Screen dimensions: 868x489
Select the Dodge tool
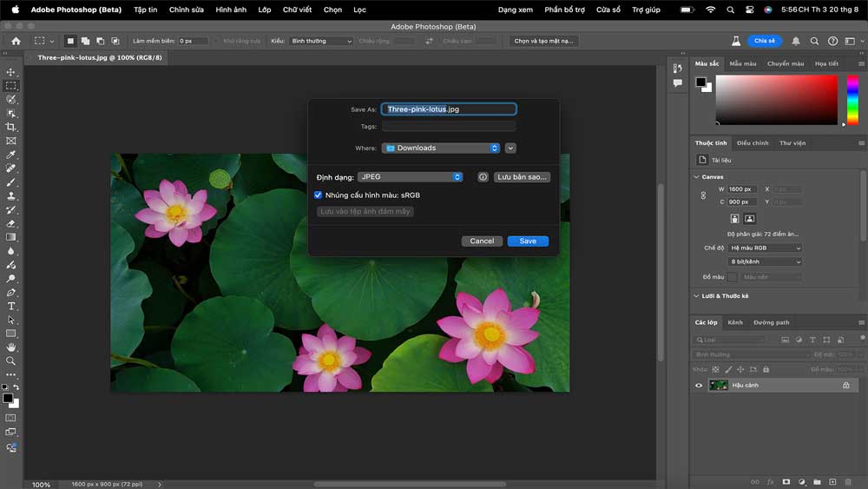tap(11, 279)
